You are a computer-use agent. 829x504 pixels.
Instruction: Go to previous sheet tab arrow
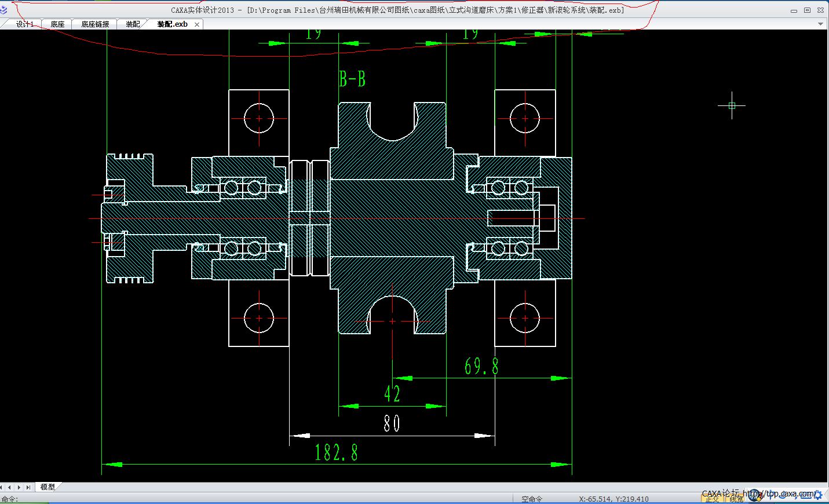(10, 488)
